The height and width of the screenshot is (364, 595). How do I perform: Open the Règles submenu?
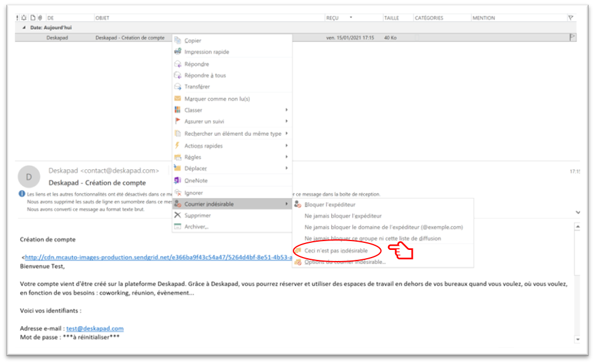click(x=286, y=157)
